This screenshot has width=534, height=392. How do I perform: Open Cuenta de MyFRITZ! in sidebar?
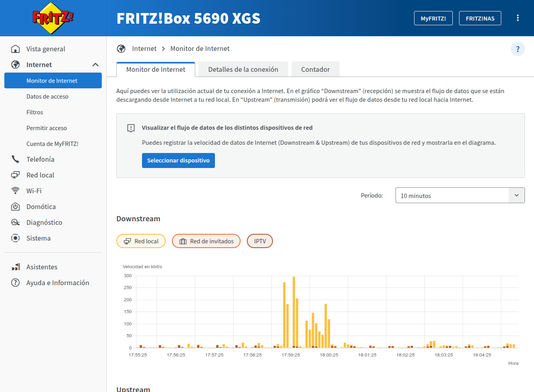[53, 144]
